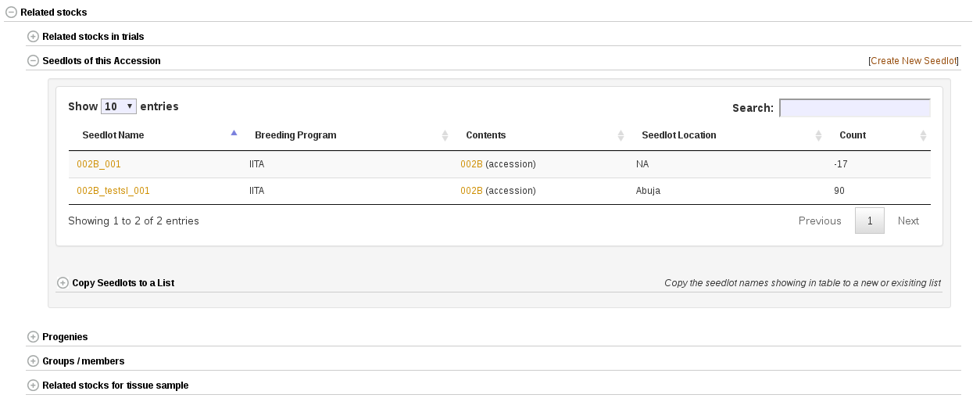Open the Show entries count dropdown
The height and width of the screenshot is (409, 980).
(x=119, y=106)
